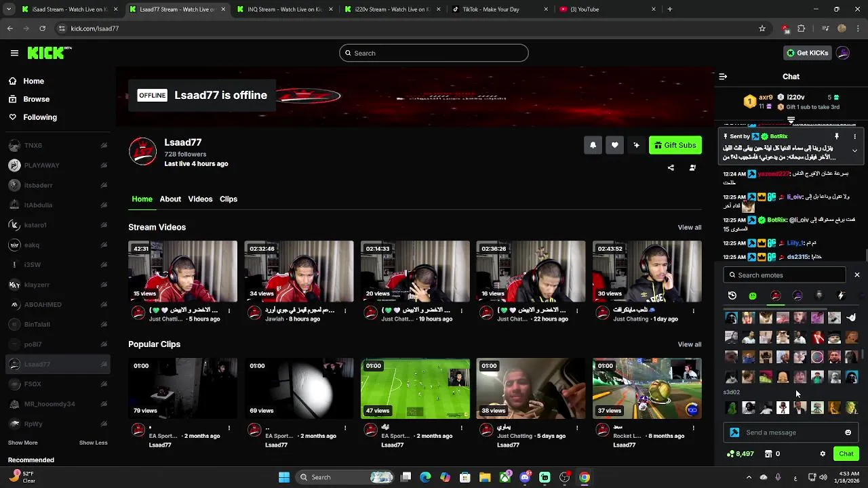Open TNX6 channel in sidebar
The image size is (868, 488).
58,146
